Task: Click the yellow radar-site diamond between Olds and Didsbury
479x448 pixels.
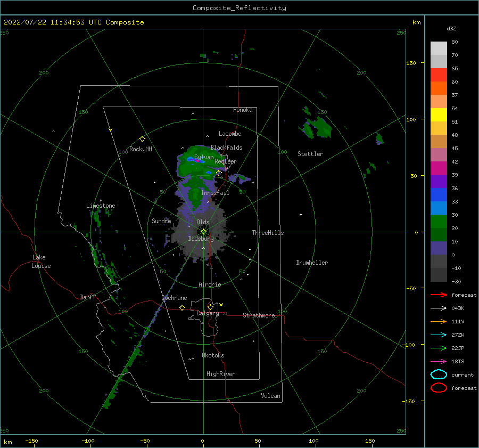Action: click(x=203, y=232)
